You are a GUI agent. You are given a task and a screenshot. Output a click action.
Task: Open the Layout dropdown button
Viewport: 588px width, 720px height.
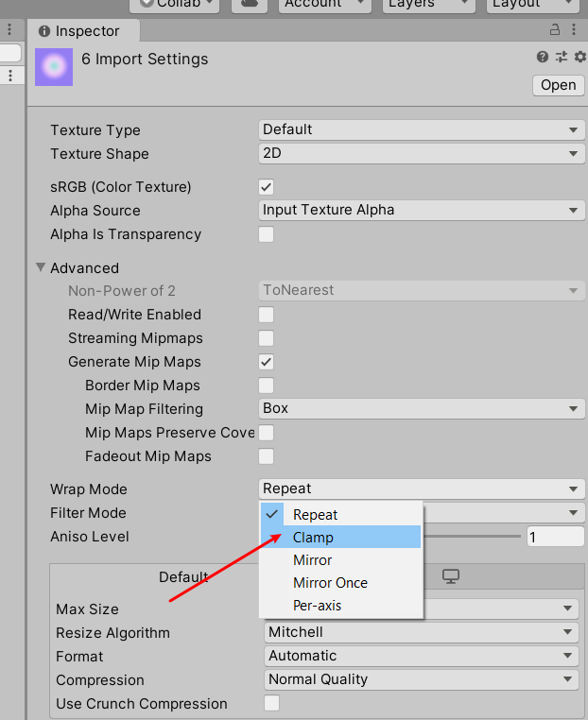[x=532, y=4]
